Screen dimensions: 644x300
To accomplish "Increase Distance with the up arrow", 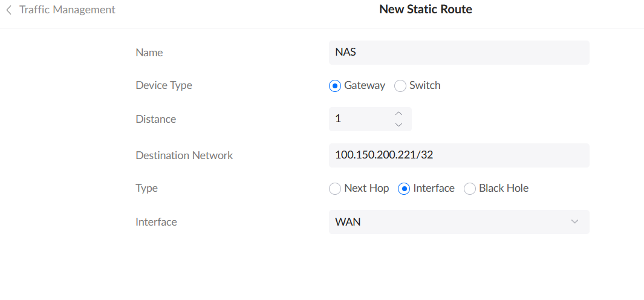I will (398, 113).
